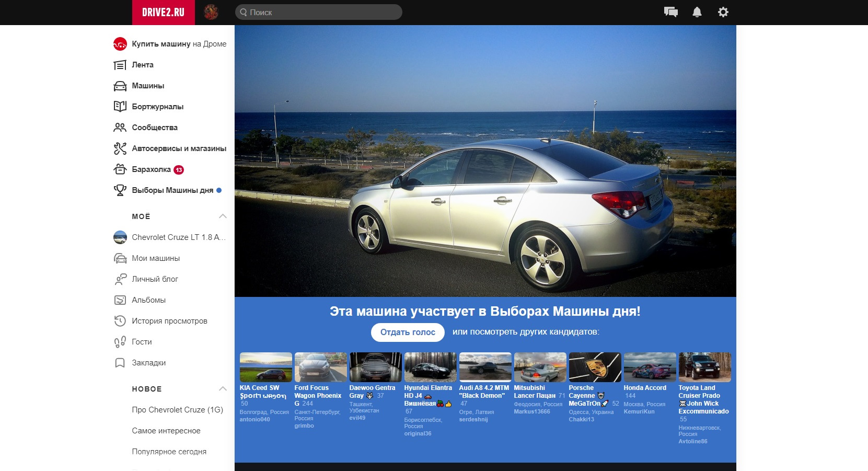Click the Бортжурналы book icon
Viewport: 868px width, 471px height.
coord(120,107)
